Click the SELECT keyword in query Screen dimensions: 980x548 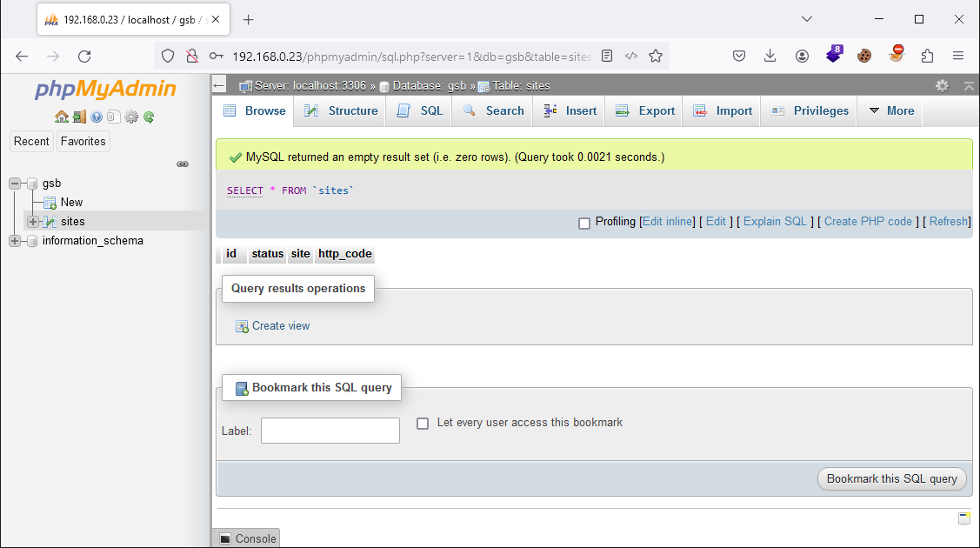tap(245, 190)
